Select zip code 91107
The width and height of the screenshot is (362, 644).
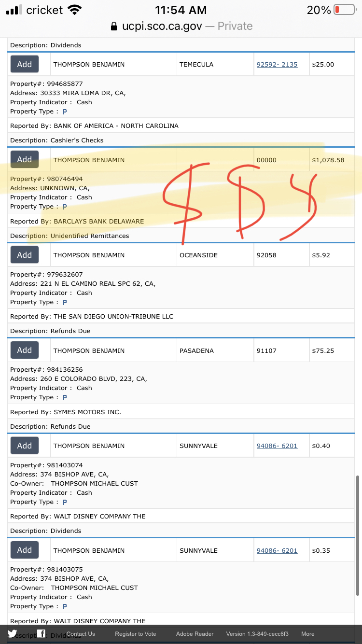pyautogui.click(x=266, y=350)
